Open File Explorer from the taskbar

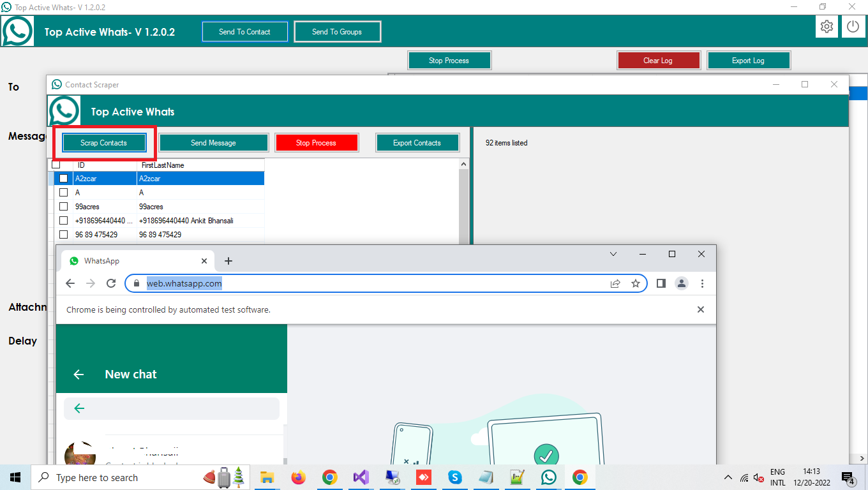click(x=267, y=477)
